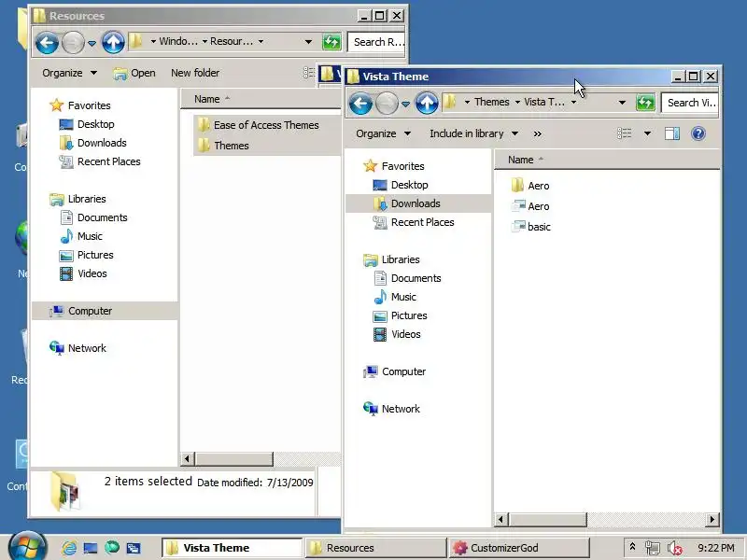Screen dimensions: 747x560
Task: Click Forward button in Vista Theme window
Action: tap(387, 103)
